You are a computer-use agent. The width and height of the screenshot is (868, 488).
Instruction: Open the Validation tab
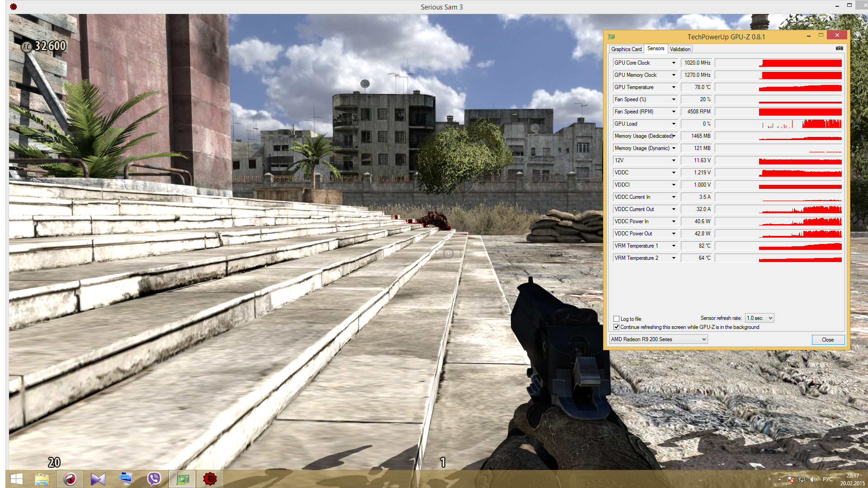point(680,49)
